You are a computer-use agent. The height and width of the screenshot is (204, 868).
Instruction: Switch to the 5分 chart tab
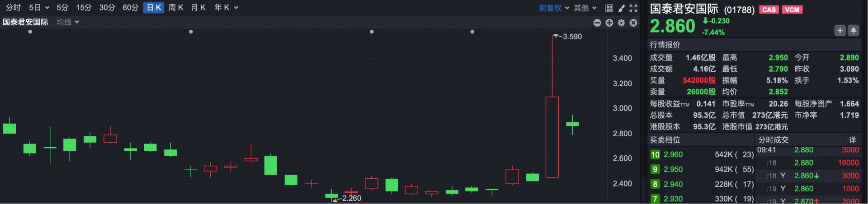62,8
